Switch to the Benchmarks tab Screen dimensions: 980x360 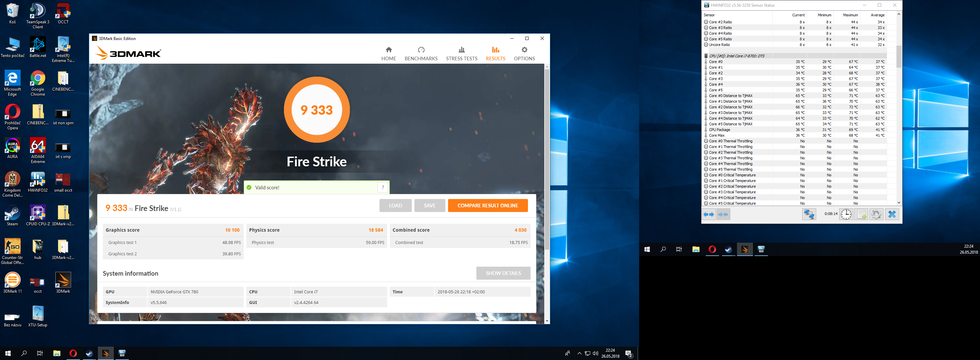click(x=421, y=54)
